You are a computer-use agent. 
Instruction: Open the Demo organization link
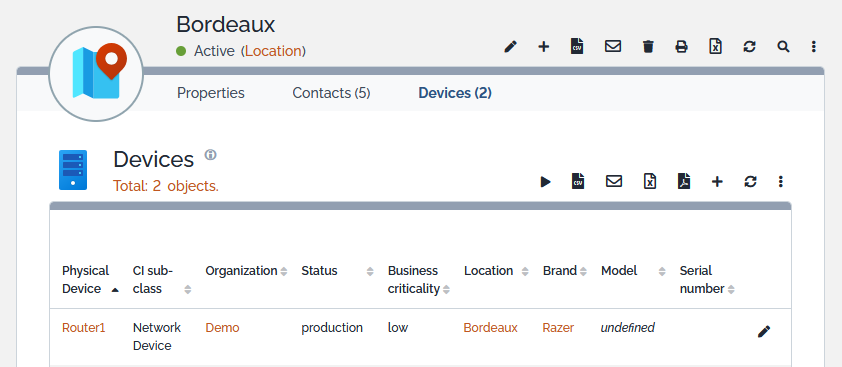coord(222,328)
